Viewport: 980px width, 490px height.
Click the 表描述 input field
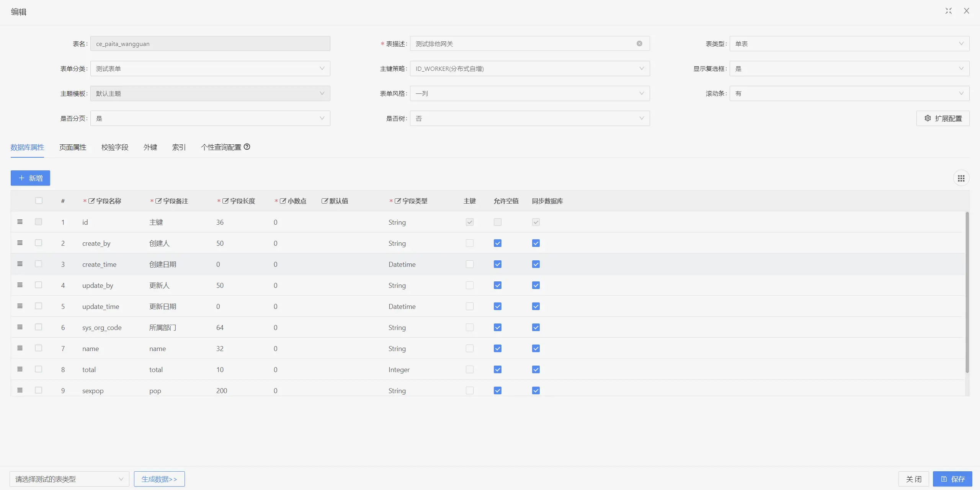530,44
